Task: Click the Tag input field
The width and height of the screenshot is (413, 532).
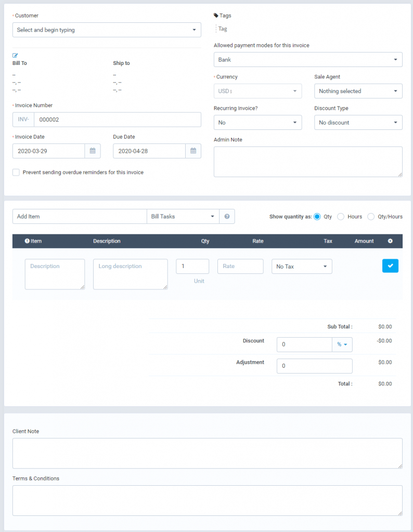Action: (x=223, y=29)
